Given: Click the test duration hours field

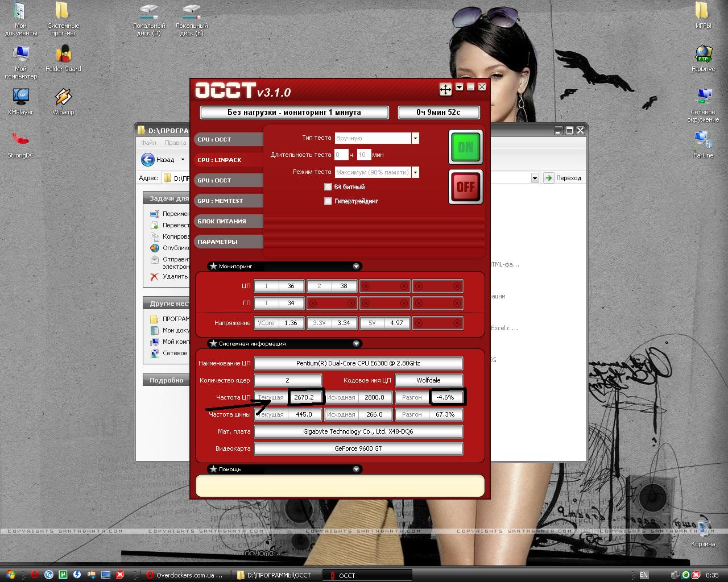Looking at the screenshot, I should (x=341, y=155).
